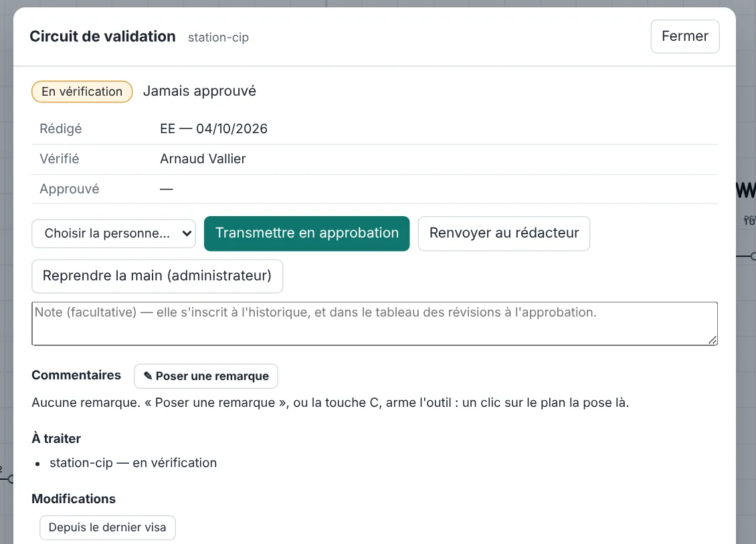The height and width of the screenshot is (544, 756).
Task: Click the À traiter heading
Action: click(56, 438)
